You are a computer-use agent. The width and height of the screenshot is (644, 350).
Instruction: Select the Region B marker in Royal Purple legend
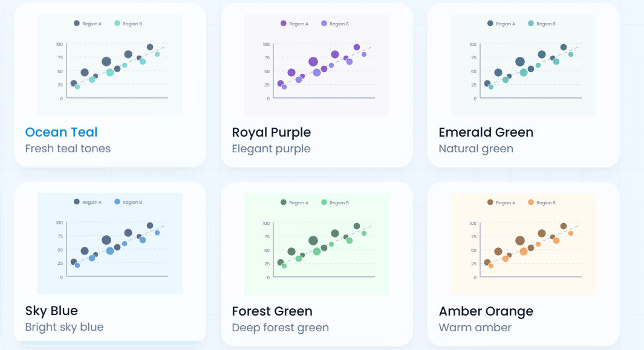point(323,24)
